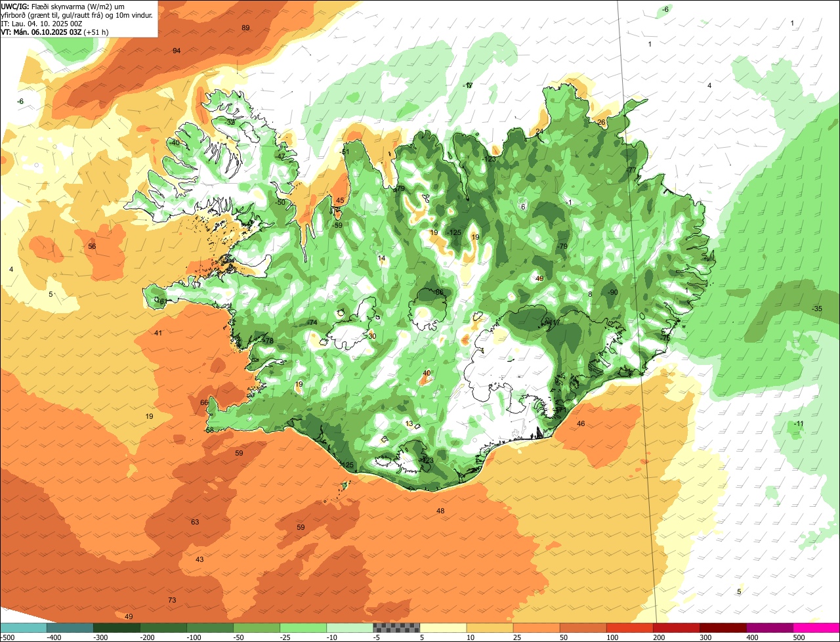Click the legend label '-300'
This screenshot has height=642, width=840.
coord(101,637)
